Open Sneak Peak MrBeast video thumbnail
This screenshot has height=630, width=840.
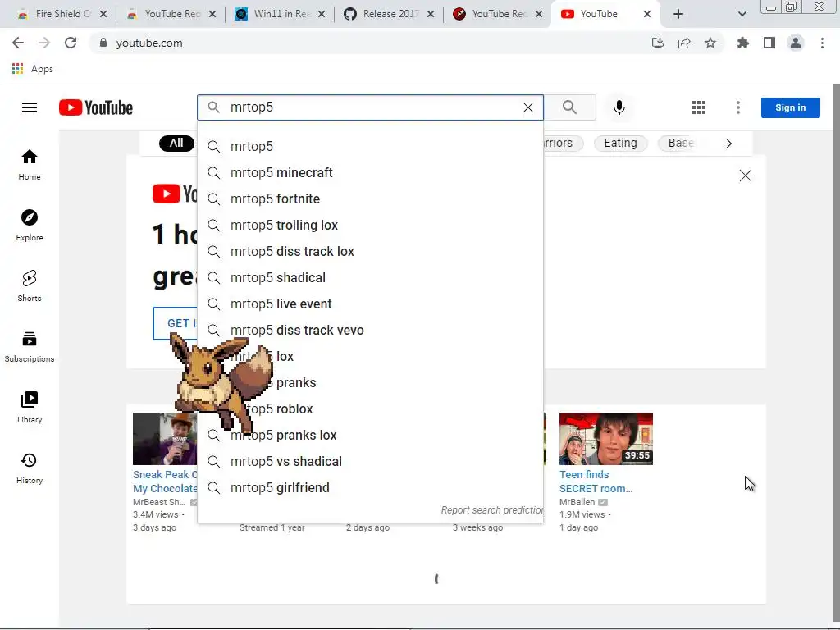point(165,439)
